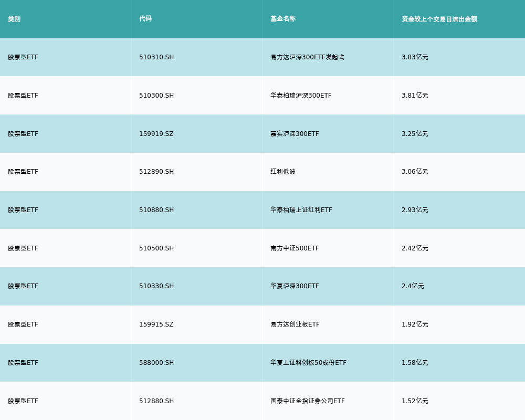Click 股票型ETF in the 510330.SH row
This screenshot has height=420, width=525.
[x=23, y=286]
